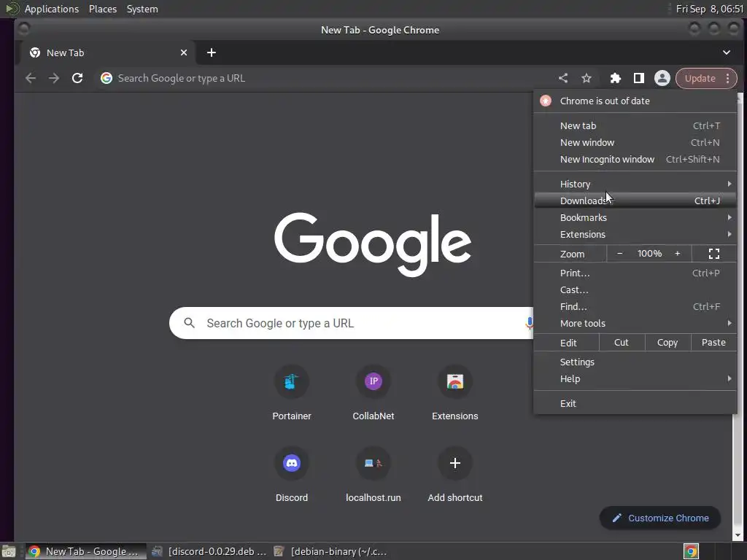
Task: Go forward with the forward arrow
Action: (x=54, y=78)
